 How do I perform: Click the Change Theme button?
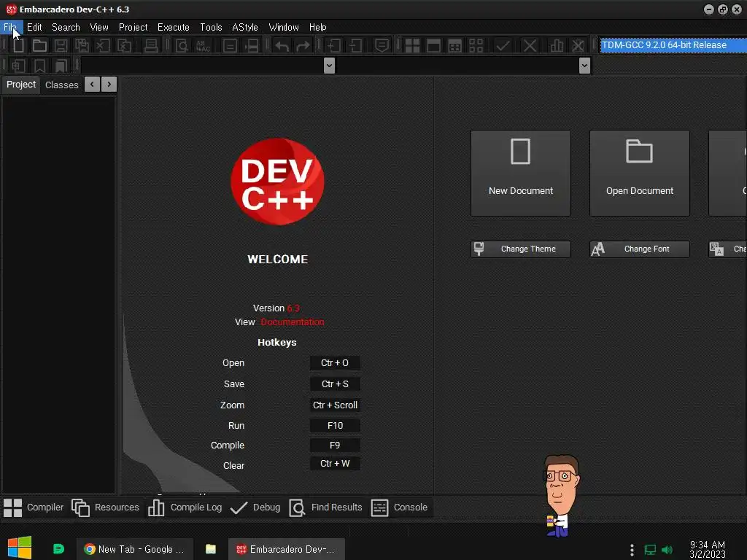coord(521,249)
